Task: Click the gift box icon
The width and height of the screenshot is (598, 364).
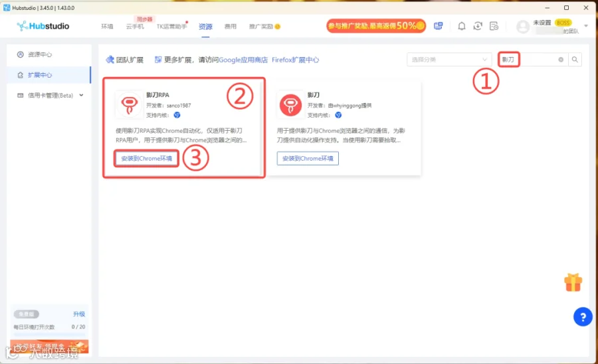Action: [x=573, y=282]
